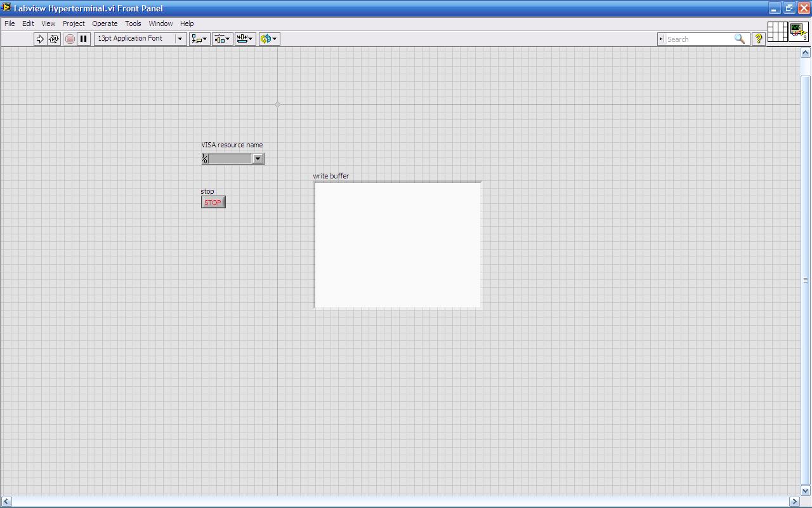Viewport: 812px width, 508px height.
Task: Start Run Continuously mode
Action: (x=54, y=39)
